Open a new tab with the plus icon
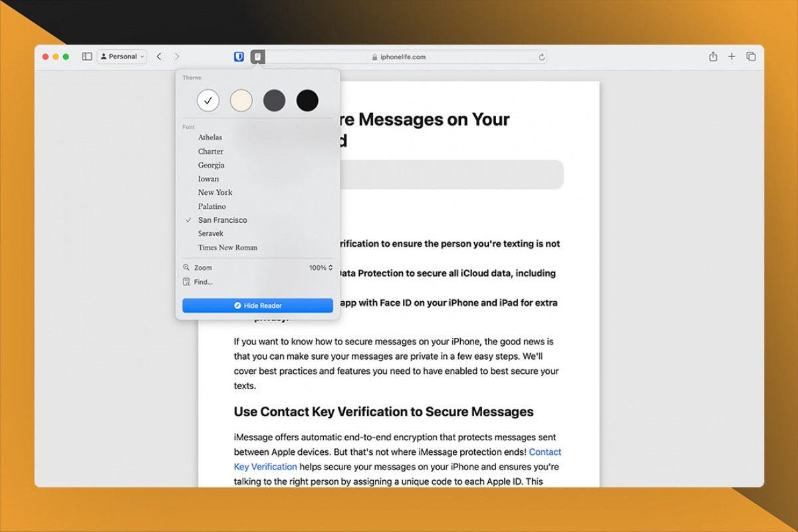This screenshot has width=798, height=532. tap(731, 57)
